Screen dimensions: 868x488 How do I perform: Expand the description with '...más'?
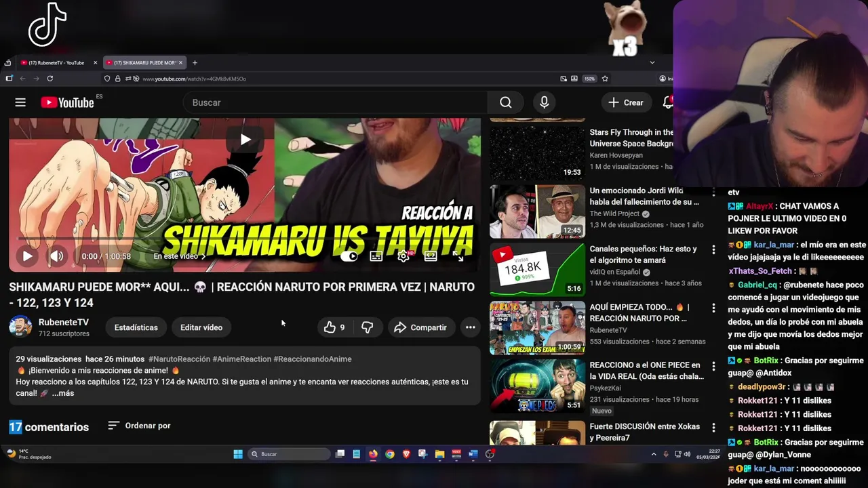point(63,393)
